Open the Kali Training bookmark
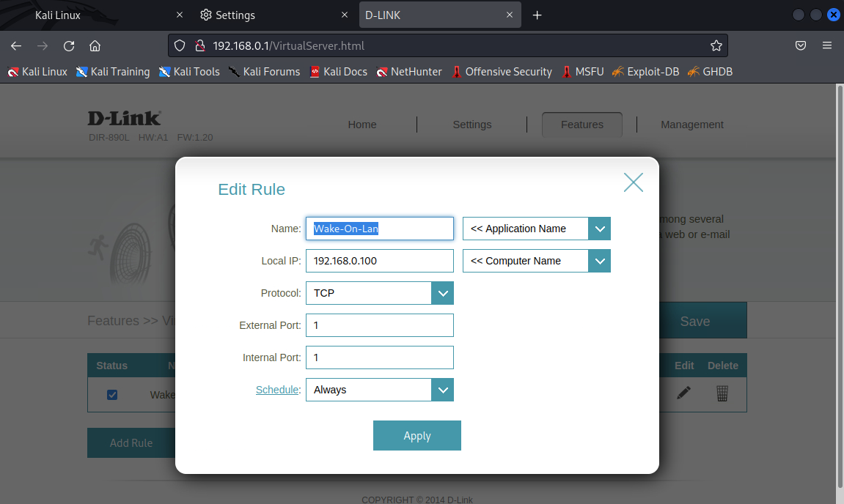 (112, 72)
